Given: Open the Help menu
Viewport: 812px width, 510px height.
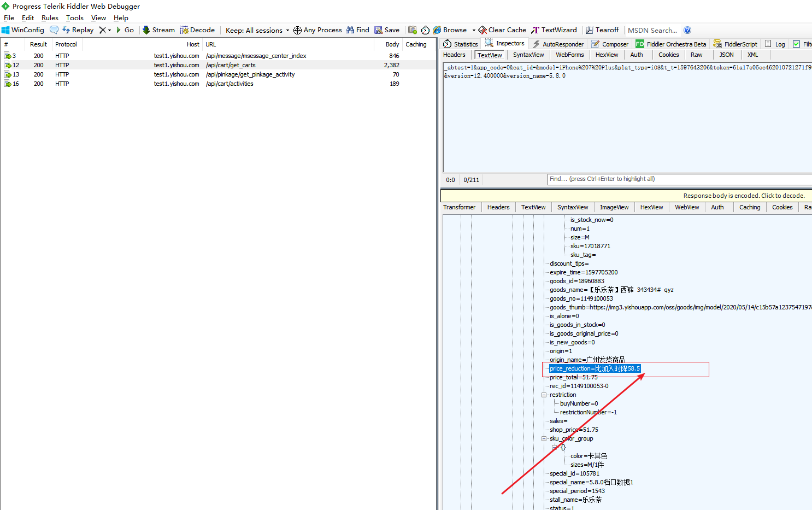Looking at the screenshot, I should click(121, 18).
